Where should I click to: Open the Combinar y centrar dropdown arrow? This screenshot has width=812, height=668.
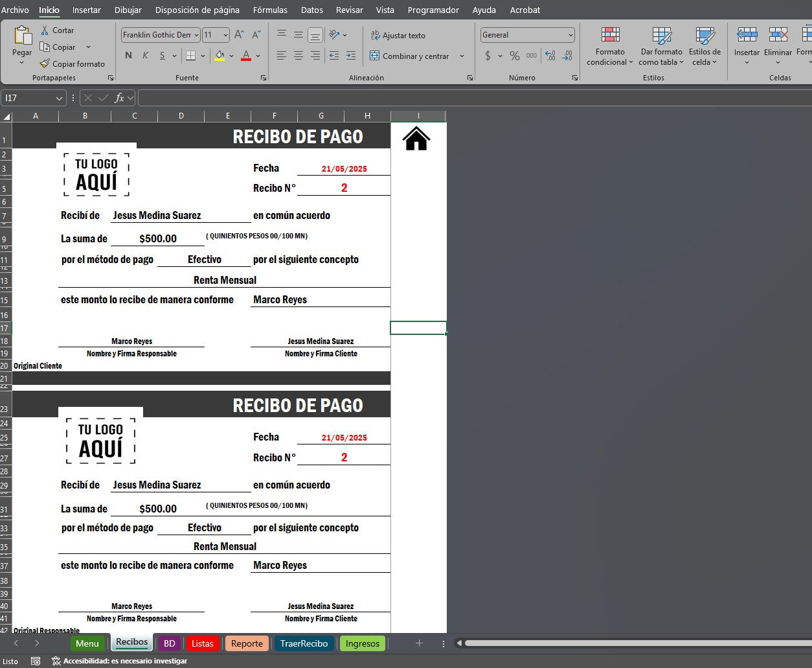coord(462,56)
